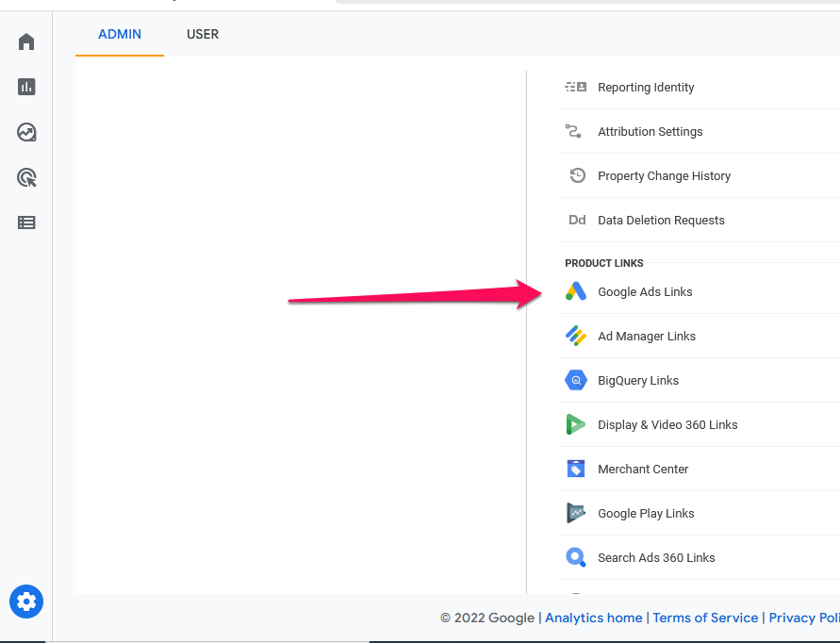The height and width of the screenshot is (643, 840).
Task: Open the Explore icon in sidebar
Action: pyautogui.click(x=26, y=132)
